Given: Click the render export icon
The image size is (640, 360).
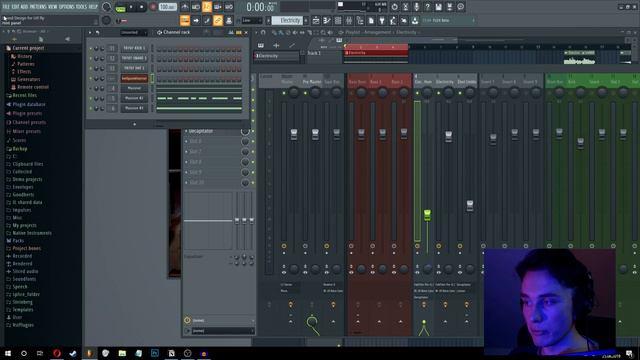Looking at the screenshot, I should point(449,7).
